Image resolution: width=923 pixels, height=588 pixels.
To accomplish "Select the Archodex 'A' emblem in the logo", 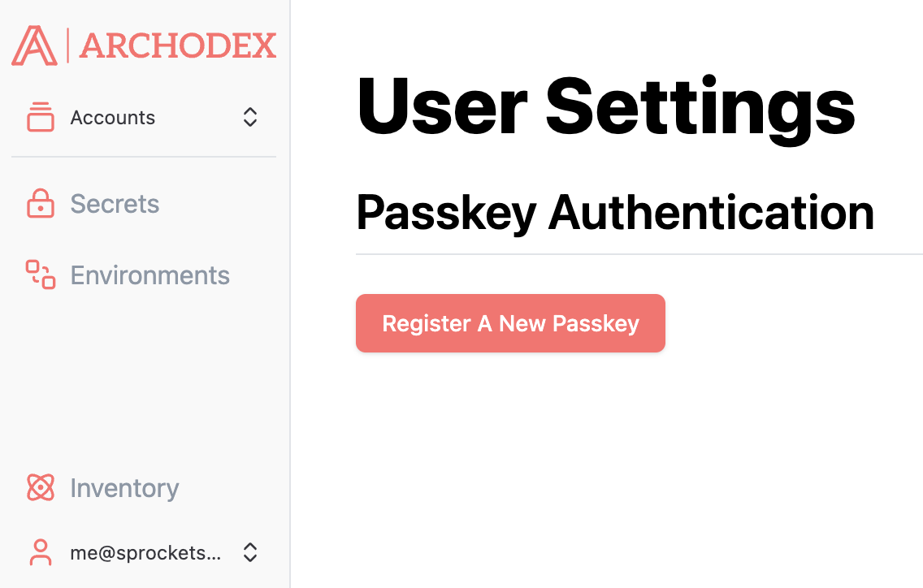I will click(x=32, y=46).
